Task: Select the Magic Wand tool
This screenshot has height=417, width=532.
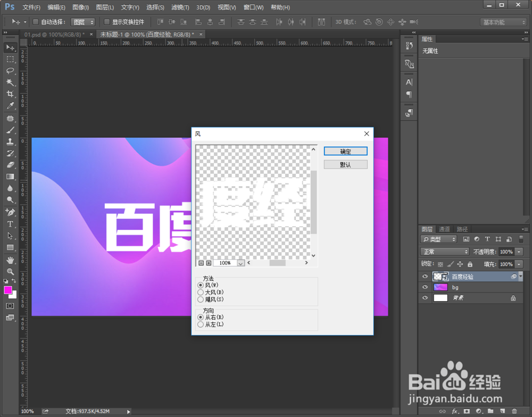Action: 10,82
